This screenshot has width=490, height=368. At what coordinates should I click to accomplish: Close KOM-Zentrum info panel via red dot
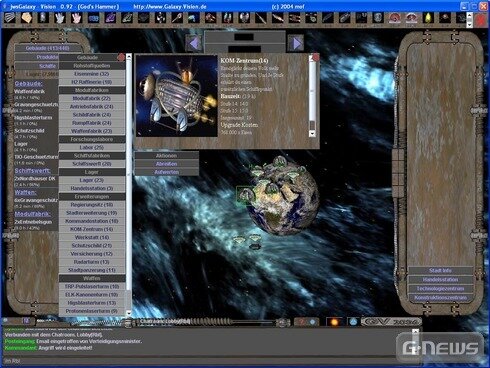[x=315, y=57]
